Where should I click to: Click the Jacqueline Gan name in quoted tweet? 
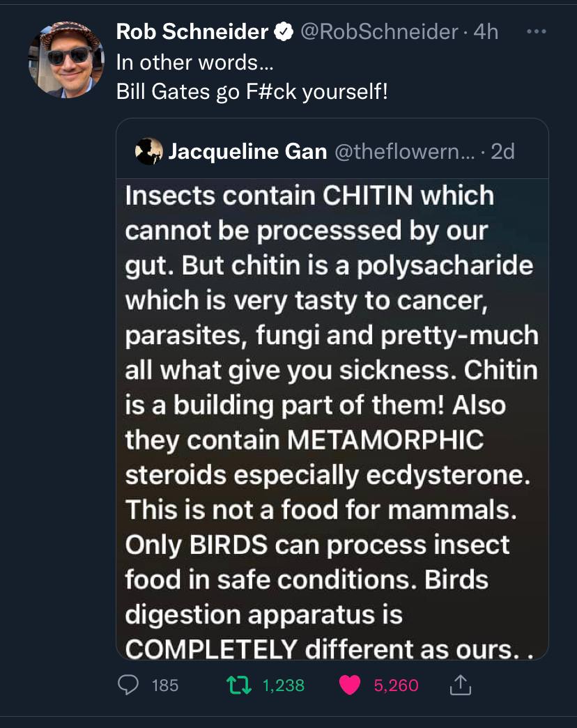coord(247,151)
